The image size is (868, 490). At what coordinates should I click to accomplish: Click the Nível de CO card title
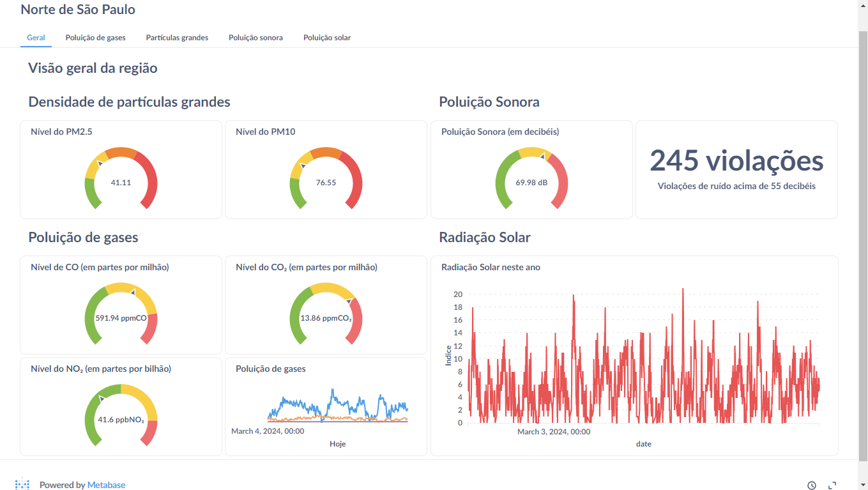click(100, 267)
